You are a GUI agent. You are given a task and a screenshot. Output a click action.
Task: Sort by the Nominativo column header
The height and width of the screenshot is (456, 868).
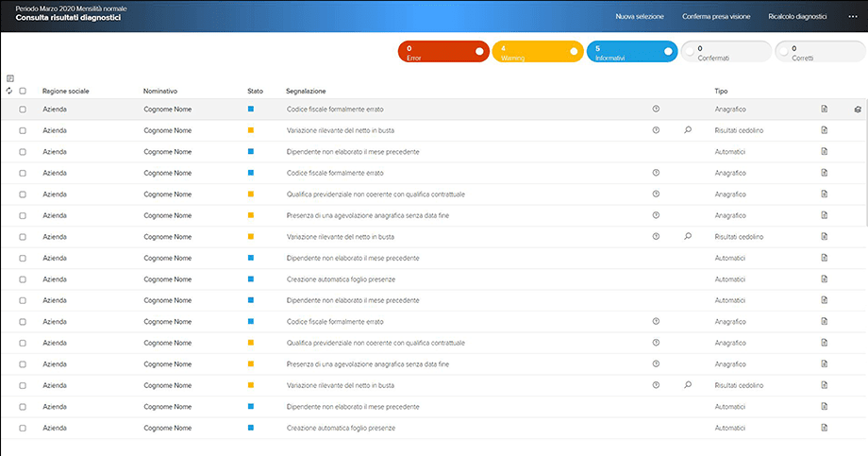click(160, 91)
